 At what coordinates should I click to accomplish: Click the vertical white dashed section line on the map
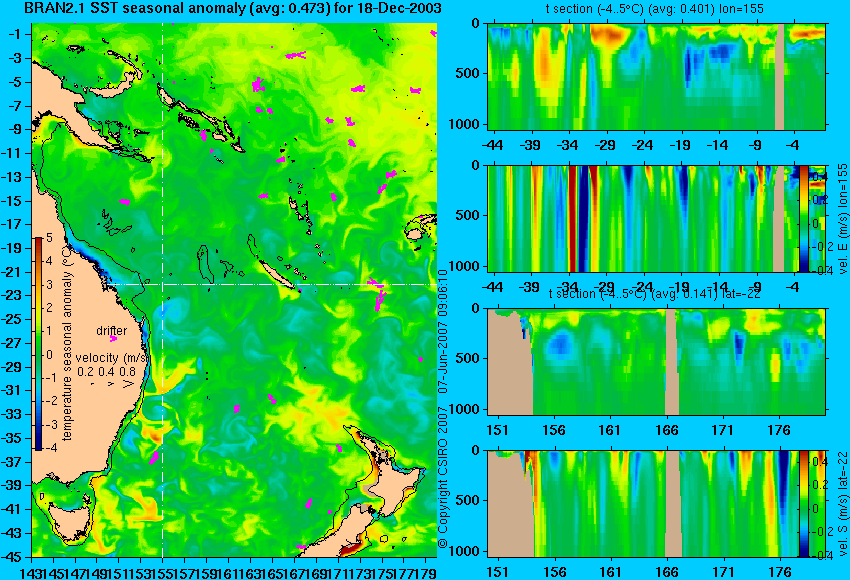click(163, 290)
